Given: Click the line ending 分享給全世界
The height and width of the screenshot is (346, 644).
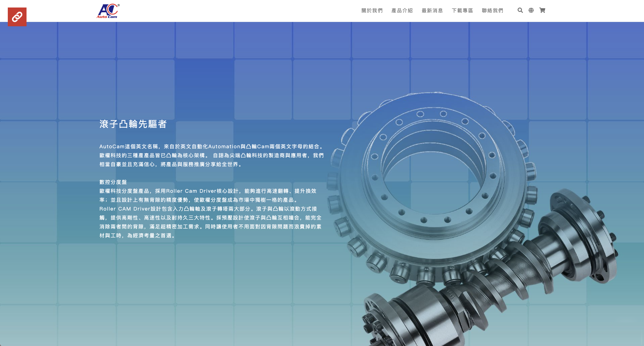Looking at the screenshot, I should tap(171, 164).
